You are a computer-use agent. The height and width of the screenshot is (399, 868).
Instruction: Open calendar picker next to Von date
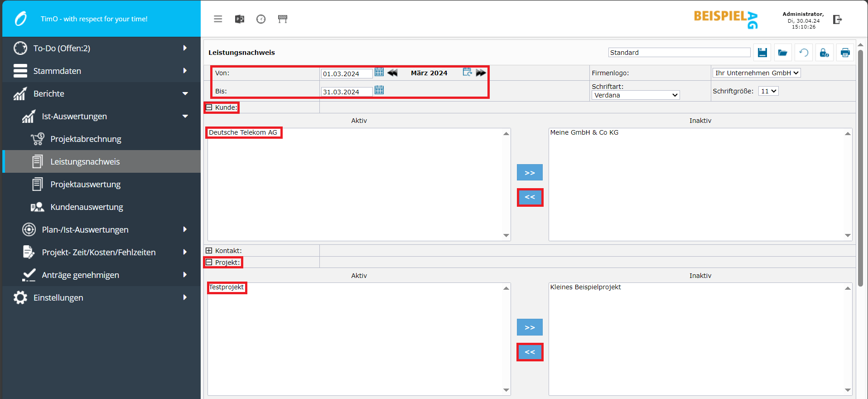[x=379, y=73]
